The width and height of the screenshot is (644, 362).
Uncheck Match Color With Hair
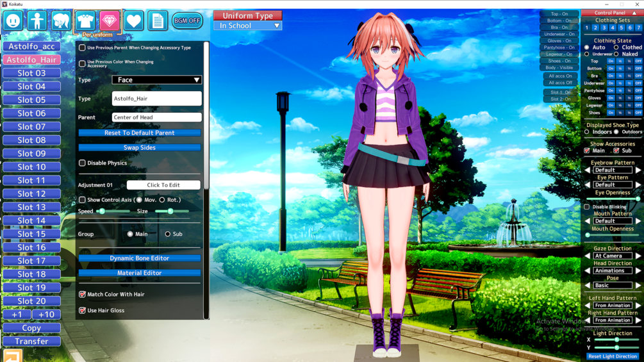point(82,294)
